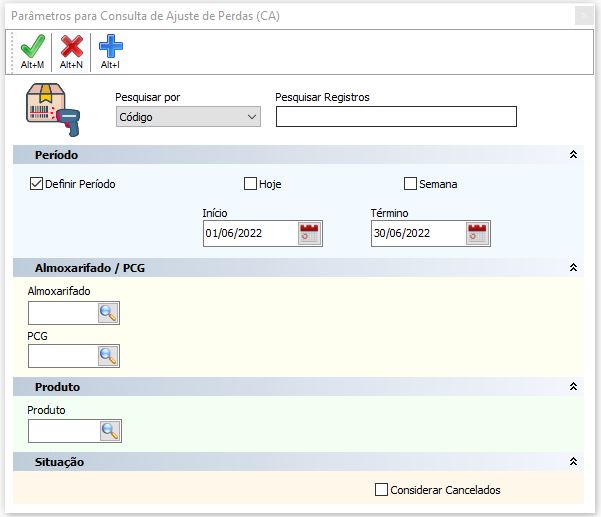This screenshot has width=601, height=517.
Task: Click the blue plus insert icon
Action: (x=111, y=46)
